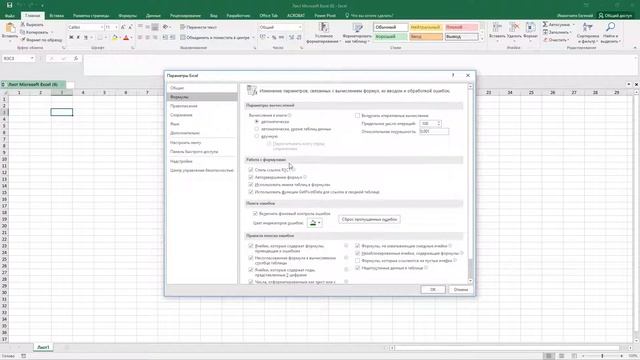Select the Лист1 sheet tab
This screenshot has width=640, height=360.
click(x=43, y=347)
